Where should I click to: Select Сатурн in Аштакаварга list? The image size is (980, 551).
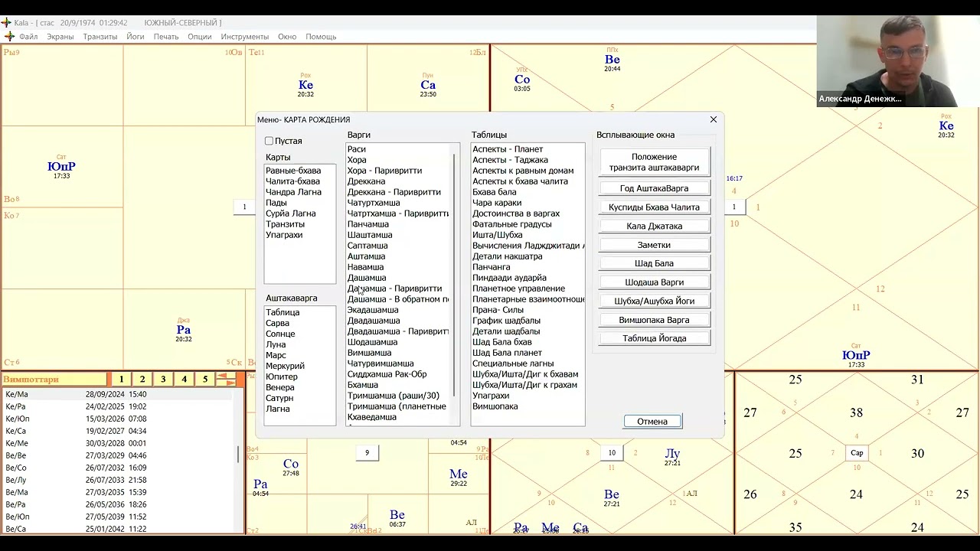(x=279, y=398)
